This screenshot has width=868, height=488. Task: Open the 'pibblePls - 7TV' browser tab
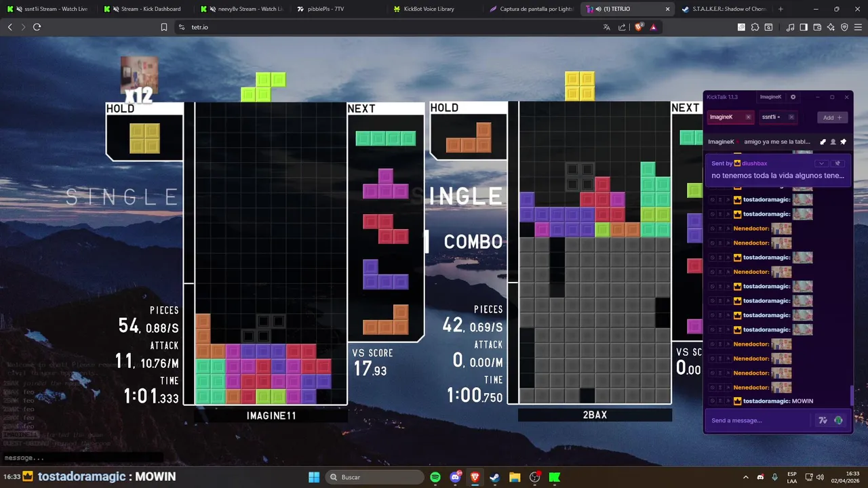tap(339, 9)
